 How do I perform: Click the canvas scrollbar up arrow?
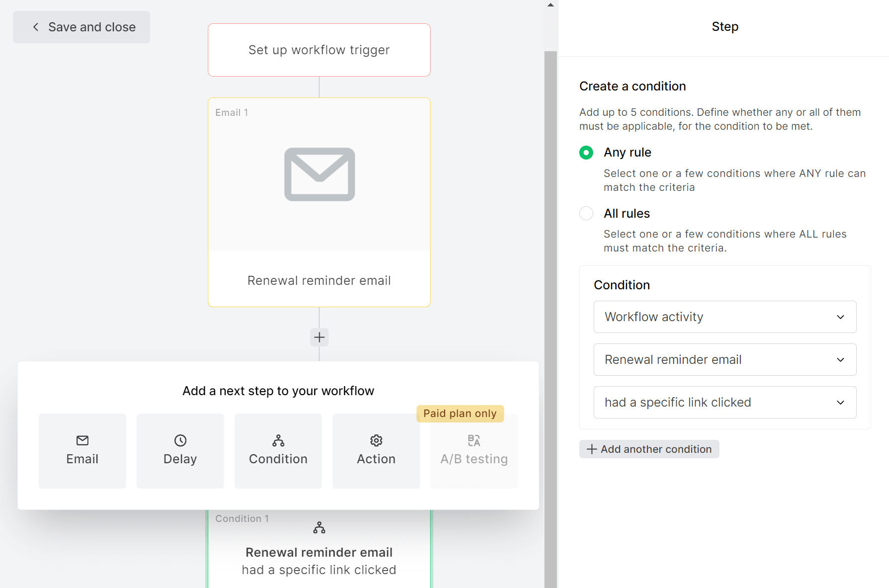[550, 5]
